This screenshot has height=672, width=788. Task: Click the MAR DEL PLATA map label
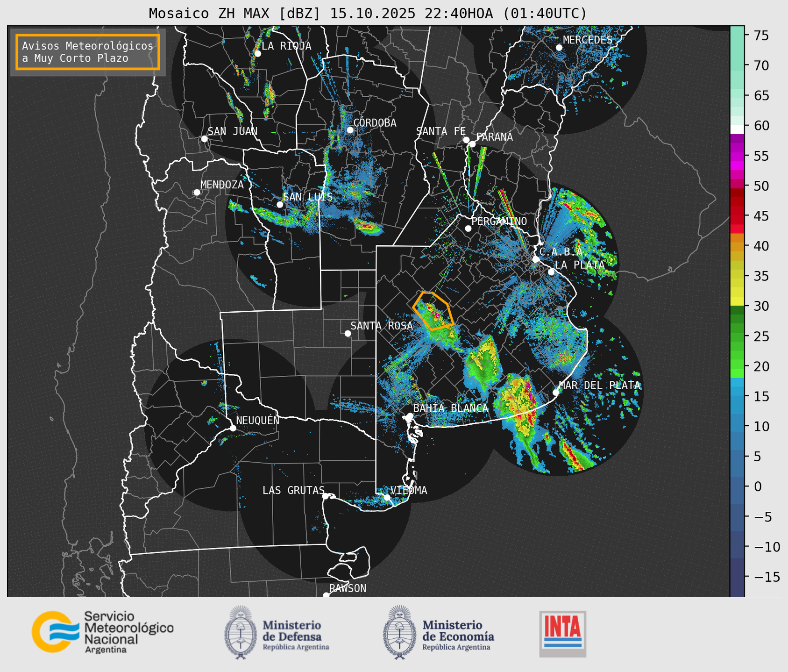point(600,385)
